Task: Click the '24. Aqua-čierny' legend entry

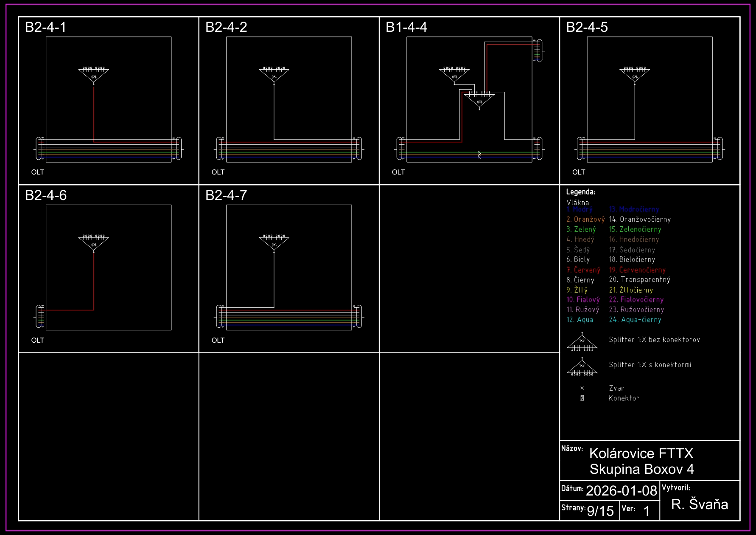Action: tap(635, 320)
